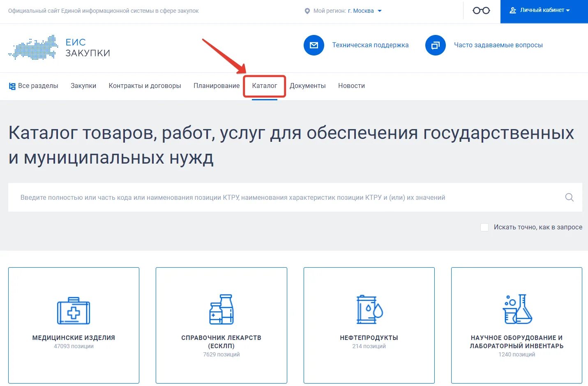
Task: Enable the Искать точно, как в запросе checkbox
Action: pyautogui.click(x=484, y=227)
